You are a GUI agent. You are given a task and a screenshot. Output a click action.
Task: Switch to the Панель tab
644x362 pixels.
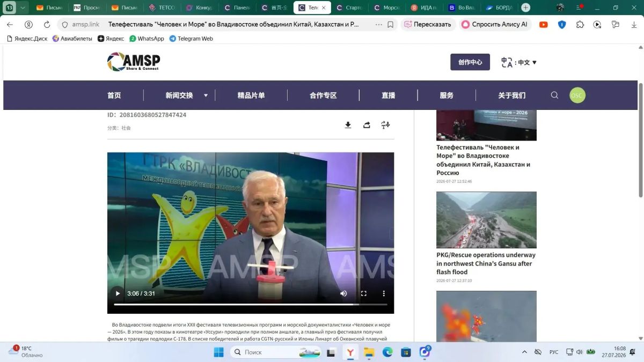[x=237, y=8]
